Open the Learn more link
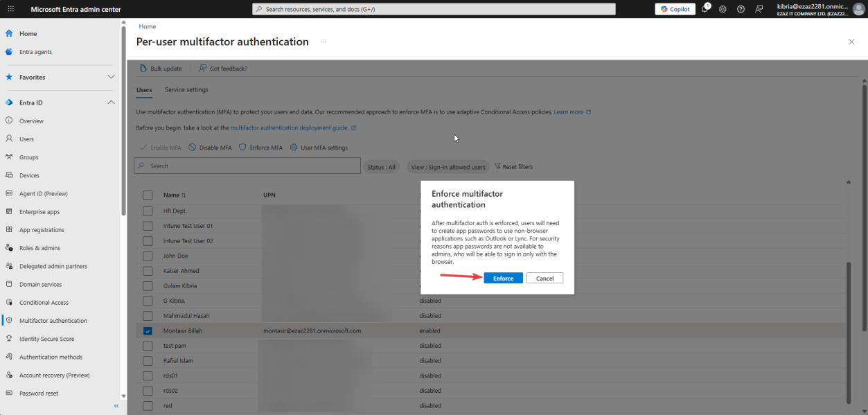The image size is (868, 415). 572,112
